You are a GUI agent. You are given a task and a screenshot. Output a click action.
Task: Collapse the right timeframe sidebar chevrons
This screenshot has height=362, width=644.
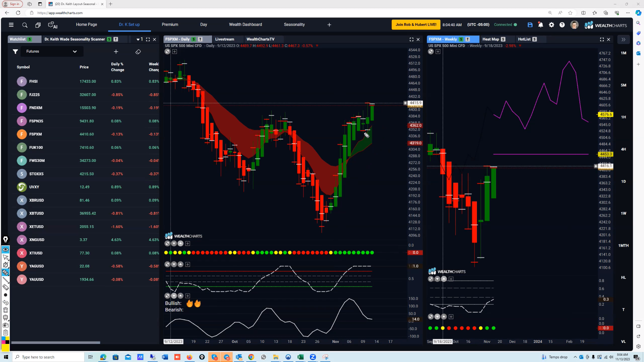click(x=623, y=40)
